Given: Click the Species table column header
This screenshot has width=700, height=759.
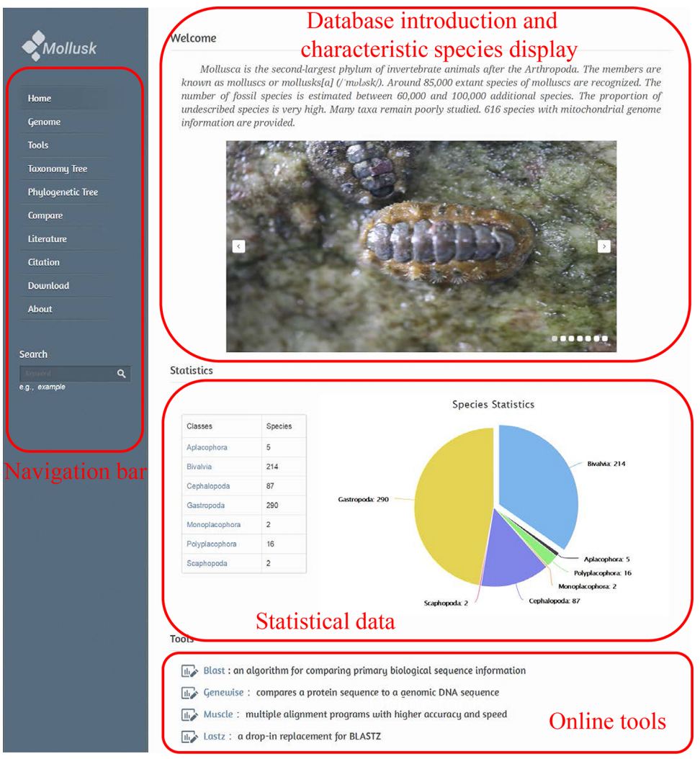Looking at the screenshot, I should click(x=279, y=426).
